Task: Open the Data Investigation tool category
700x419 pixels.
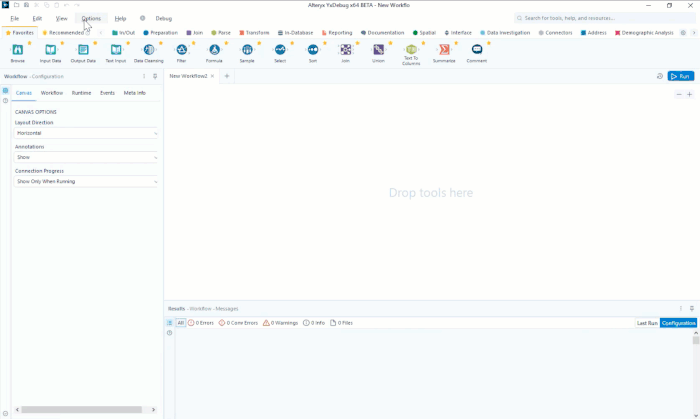Action: point(505,33)
